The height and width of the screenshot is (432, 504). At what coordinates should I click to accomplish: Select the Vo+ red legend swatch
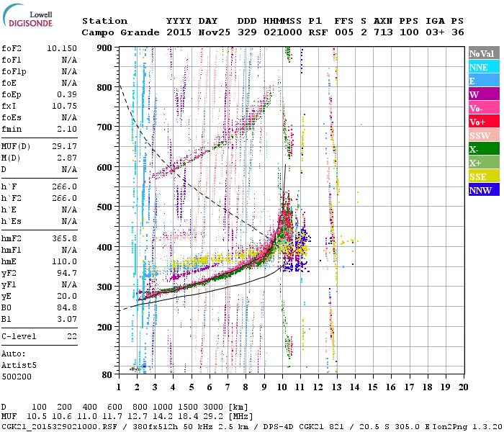pyautogui.click(x=484, y=122)
